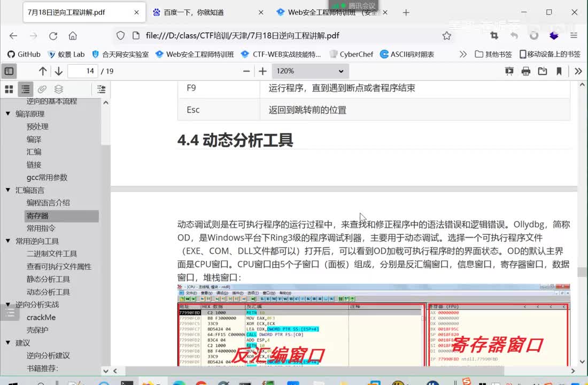Collapse the 汇编语言 outline section
The image size is (588, 385).
(8, 190)
